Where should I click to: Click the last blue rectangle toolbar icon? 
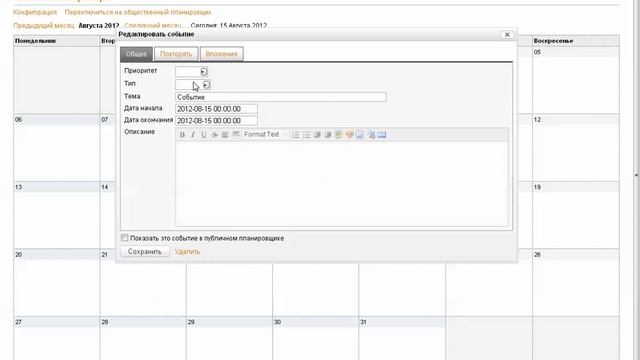pos(382,135)
